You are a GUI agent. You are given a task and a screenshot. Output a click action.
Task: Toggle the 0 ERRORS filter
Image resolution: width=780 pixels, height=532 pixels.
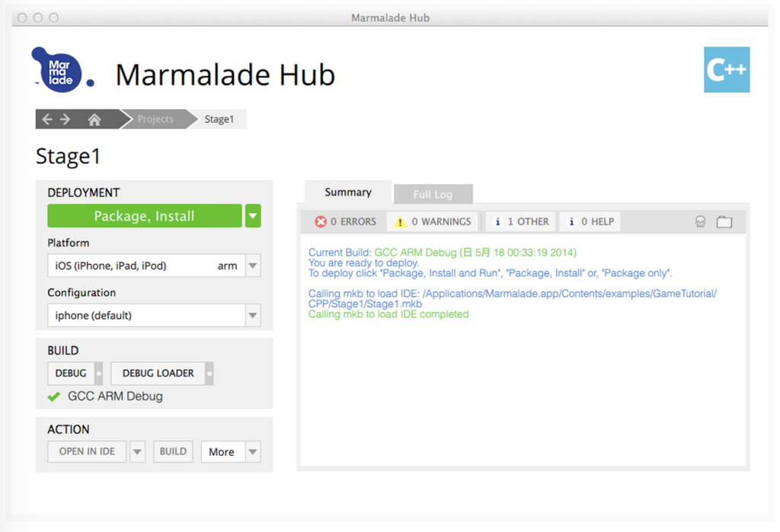pyautogui.click(x=345, y=221)
